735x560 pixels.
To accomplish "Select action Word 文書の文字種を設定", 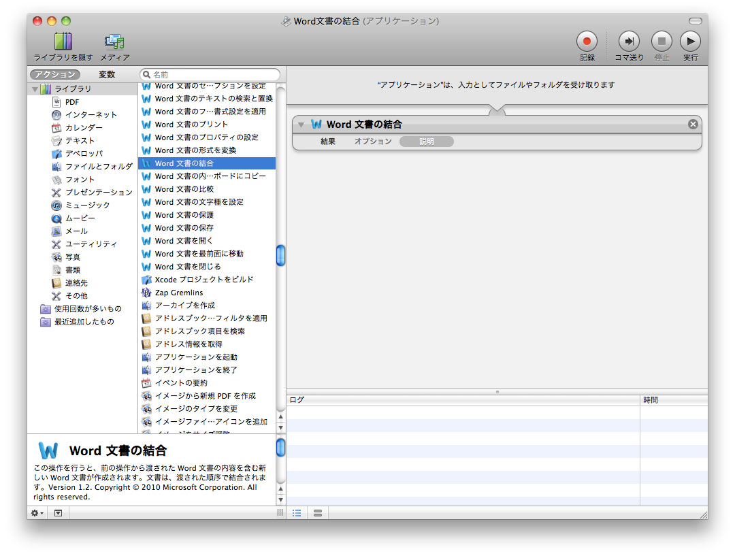I will (207, 202).
